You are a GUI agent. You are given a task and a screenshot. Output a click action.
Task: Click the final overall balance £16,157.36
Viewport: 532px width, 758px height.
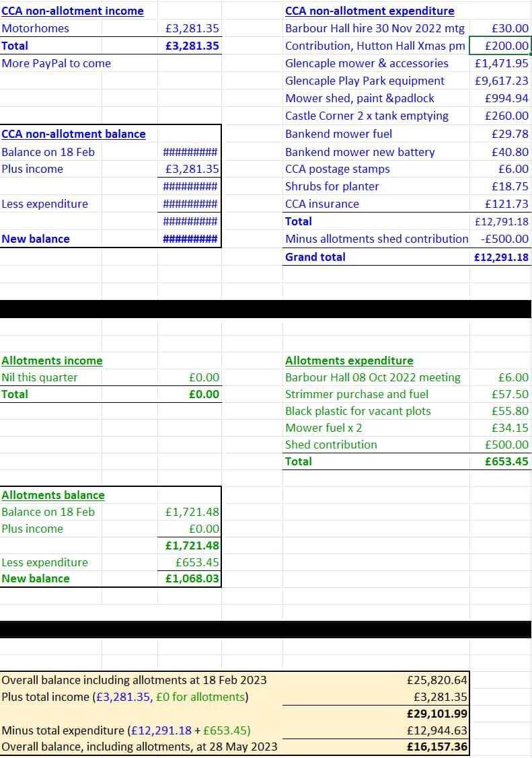[436, 747]
